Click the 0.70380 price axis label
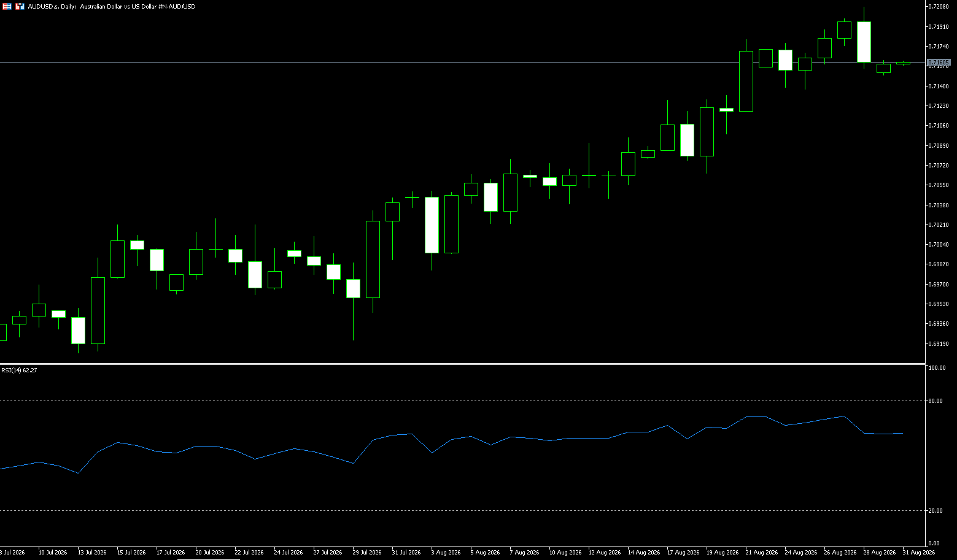This screenshot has height=560, width=957. pyautogui.click(x=940, y=205)
